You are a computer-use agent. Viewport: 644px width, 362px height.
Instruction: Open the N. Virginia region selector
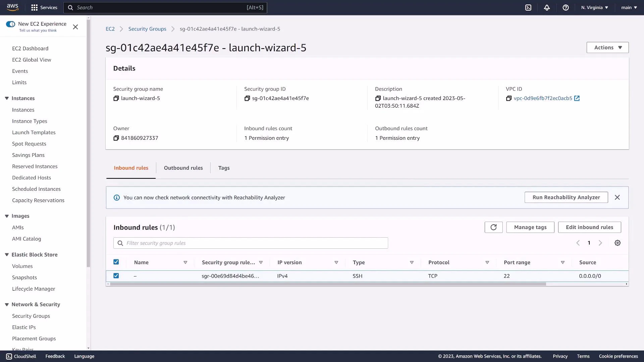click(x=594, y=7)
